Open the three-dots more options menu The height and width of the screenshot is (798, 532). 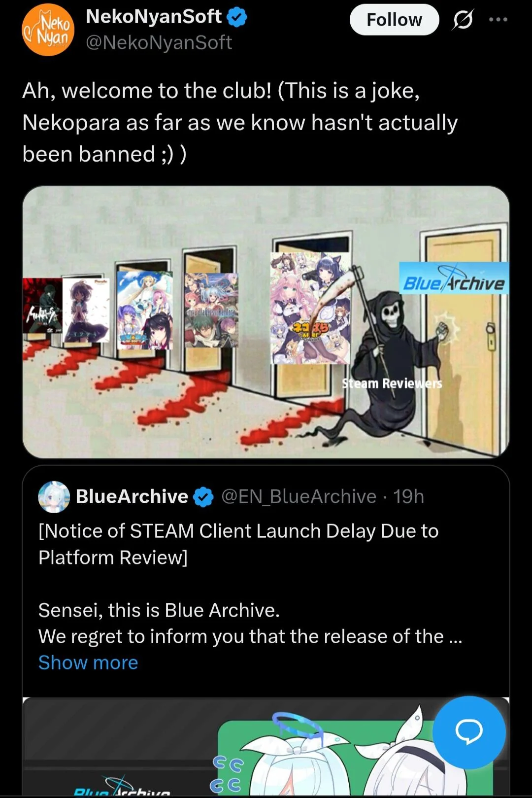point(498,20)
